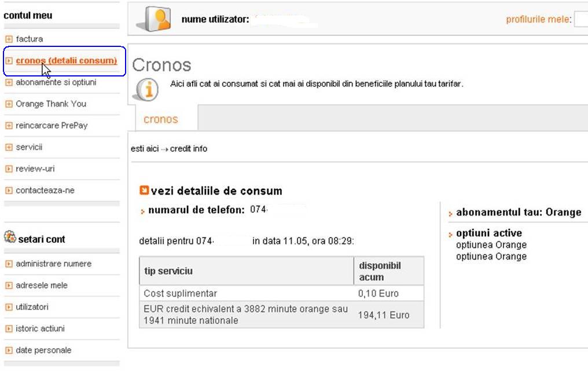Click the detalii pentru 074 line

[247, 241]
